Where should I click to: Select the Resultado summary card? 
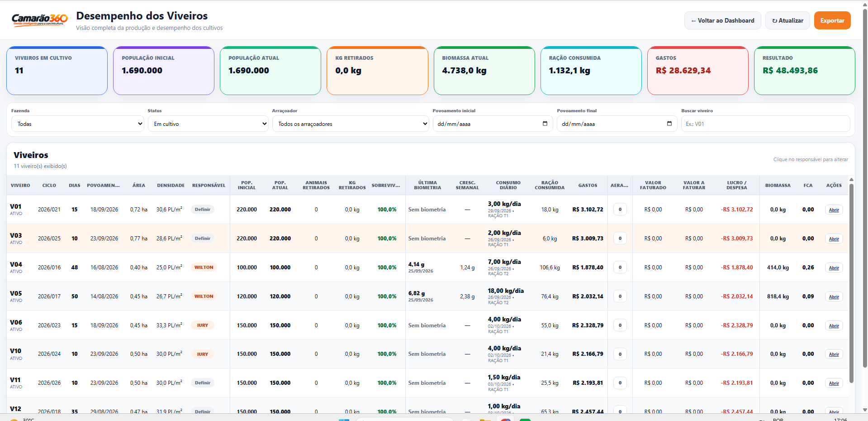[x=804, y=71]
